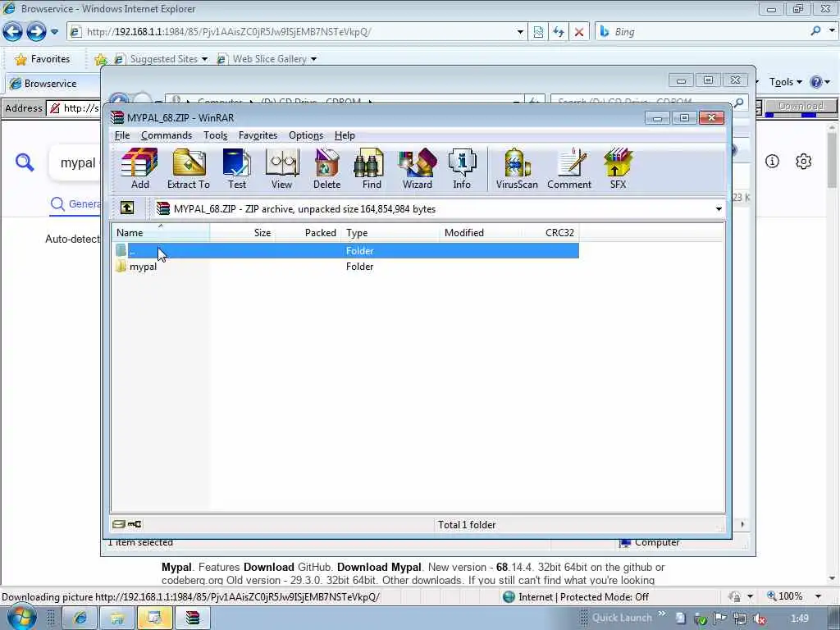Click the clock in system tray
840x630 pixels.
[x=799, y=619]
